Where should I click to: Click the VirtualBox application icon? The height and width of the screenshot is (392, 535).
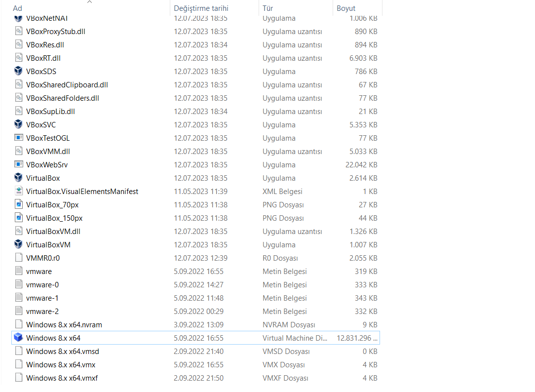pos(18,177)
